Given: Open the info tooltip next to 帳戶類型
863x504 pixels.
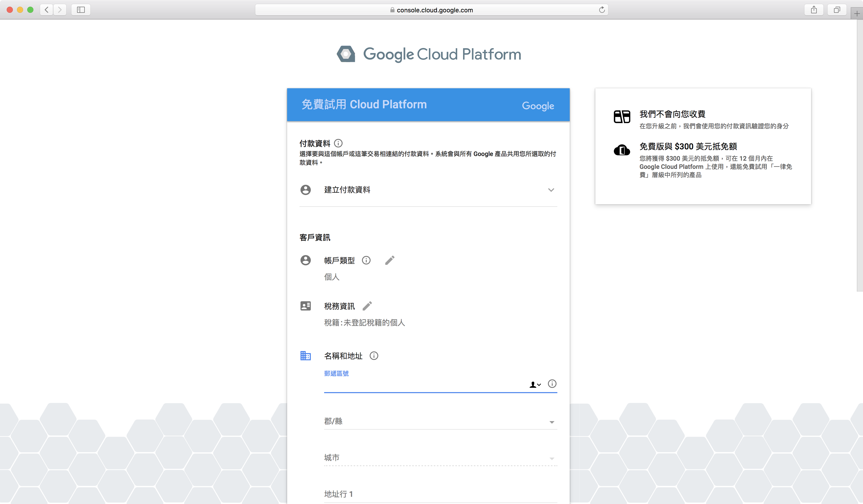Looking at the screenshot, I should [x=367, y=260].
